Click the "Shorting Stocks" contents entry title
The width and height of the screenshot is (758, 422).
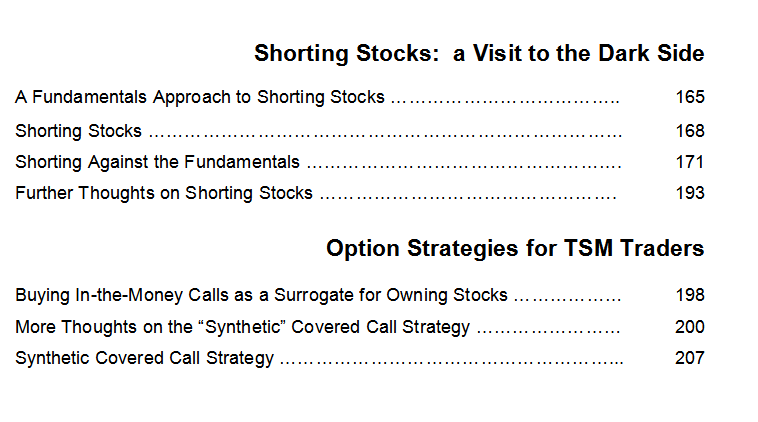[x=78, y=131]
